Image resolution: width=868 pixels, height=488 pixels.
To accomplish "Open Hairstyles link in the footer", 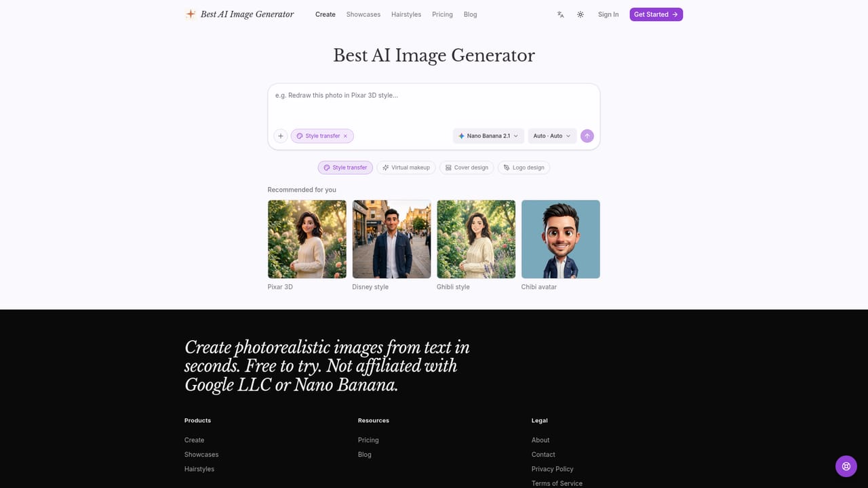I will pyautogui.click(x=199, y=469).
